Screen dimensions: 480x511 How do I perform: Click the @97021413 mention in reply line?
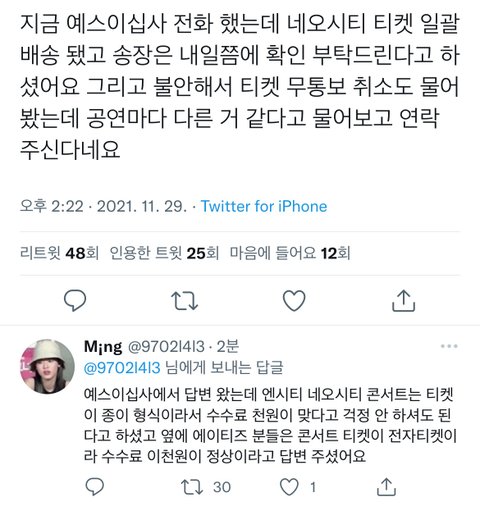122,368
